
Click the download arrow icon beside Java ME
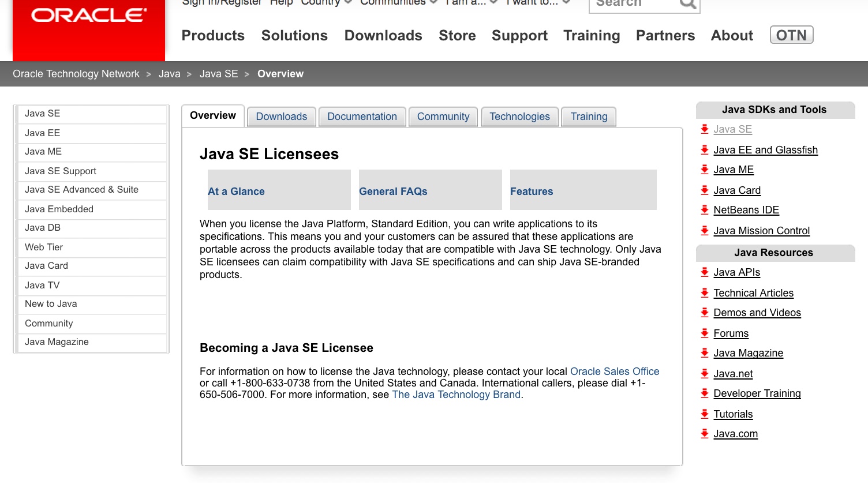[705, 170]
